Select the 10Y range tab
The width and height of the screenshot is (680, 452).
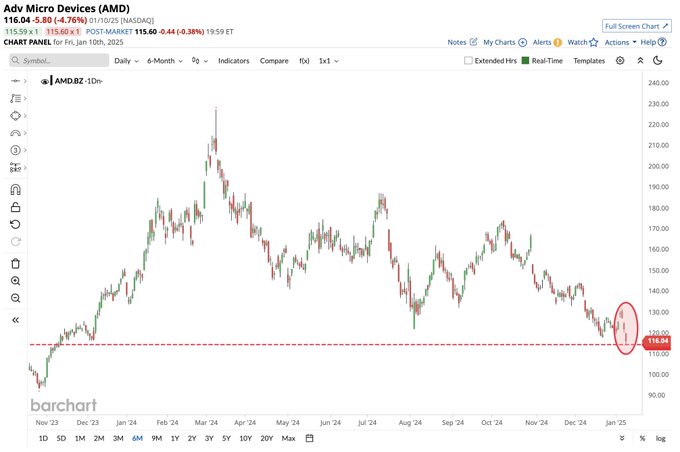click(245, 438)
